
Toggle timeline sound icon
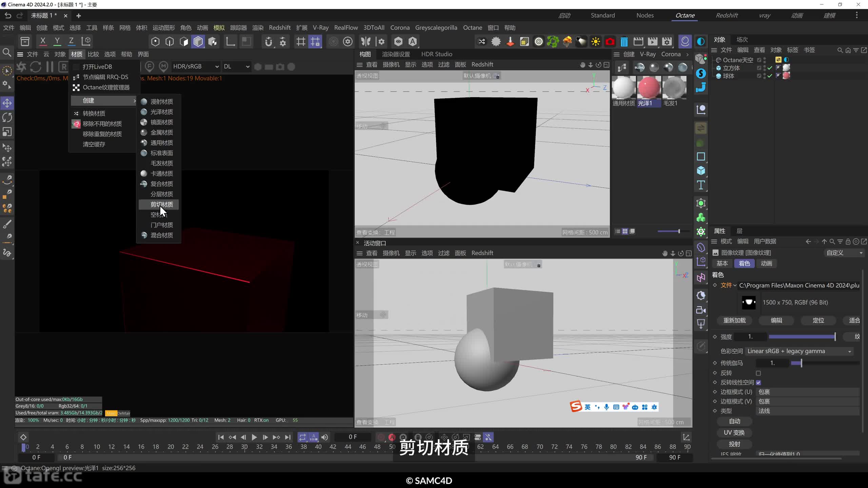point(325,437)
